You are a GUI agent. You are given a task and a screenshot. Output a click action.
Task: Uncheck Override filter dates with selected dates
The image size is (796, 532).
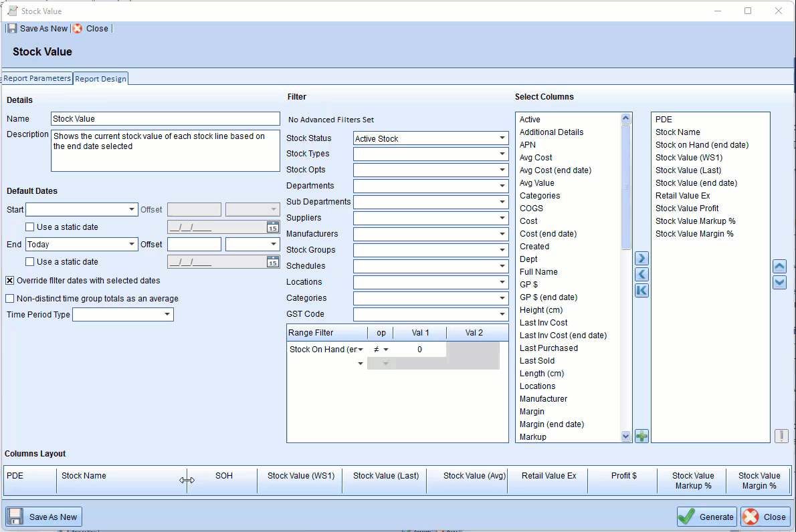point(10,281)
